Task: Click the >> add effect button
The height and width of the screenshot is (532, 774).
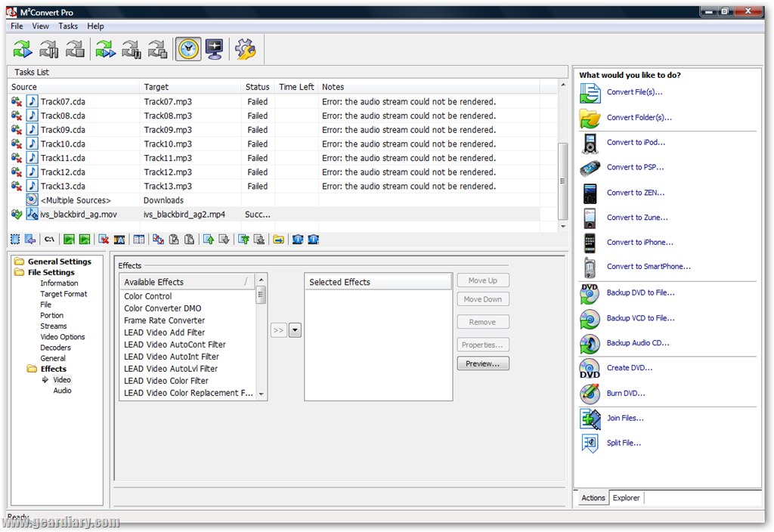Action: [x=278, y=330]
